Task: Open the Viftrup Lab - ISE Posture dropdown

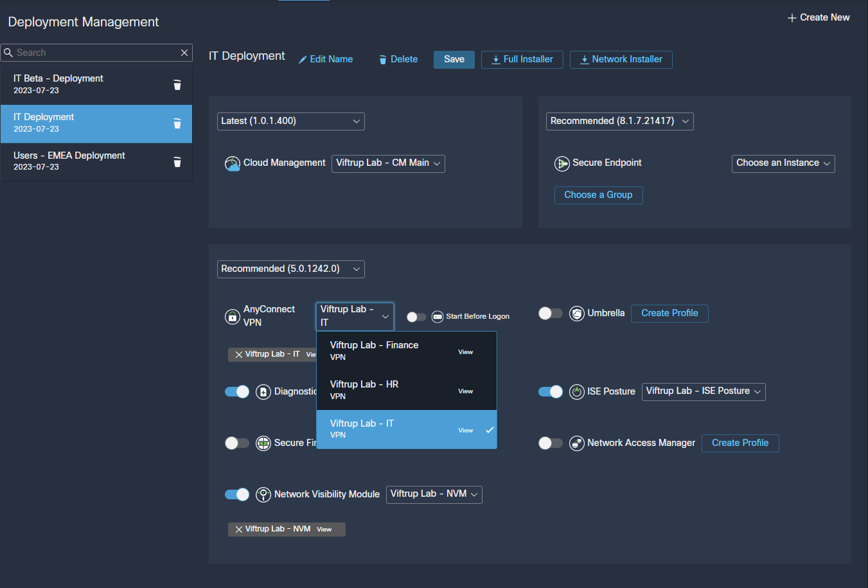Action: point(703,391)
